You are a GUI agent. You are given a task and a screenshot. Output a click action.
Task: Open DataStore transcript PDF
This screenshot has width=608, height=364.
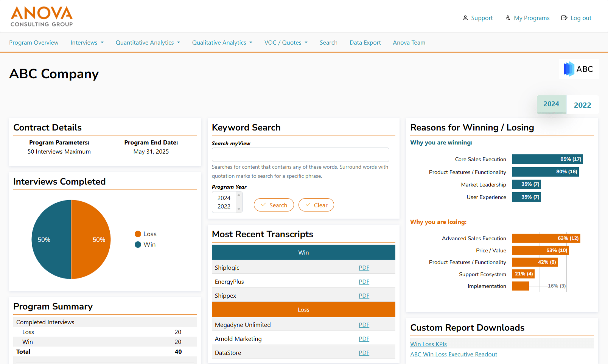click(x=364, y=353)
